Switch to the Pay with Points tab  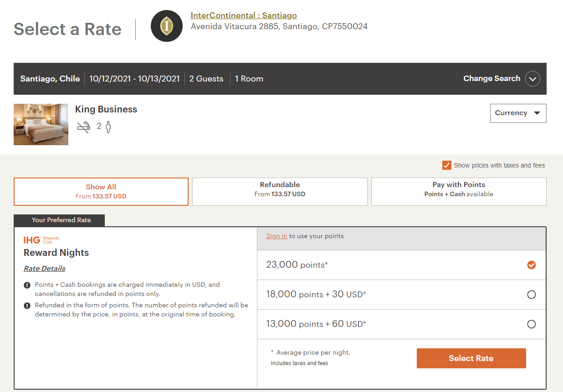coord(459,192)
